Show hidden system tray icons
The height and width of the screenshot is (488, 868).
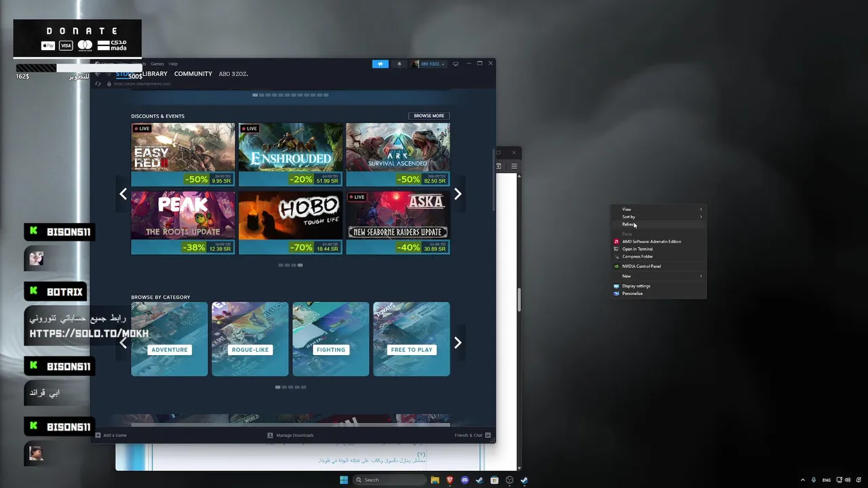pyautogui.click(x=803, y=480)
